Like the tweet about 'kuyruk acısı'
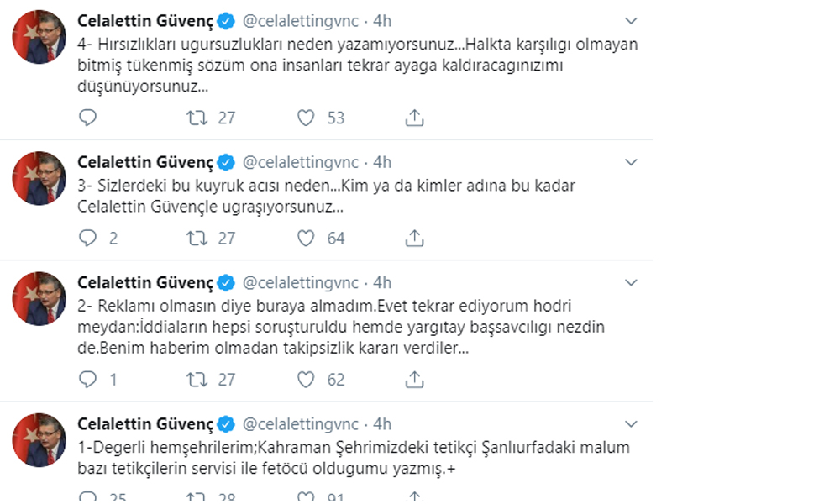840x504 pixels. point(306,239)
